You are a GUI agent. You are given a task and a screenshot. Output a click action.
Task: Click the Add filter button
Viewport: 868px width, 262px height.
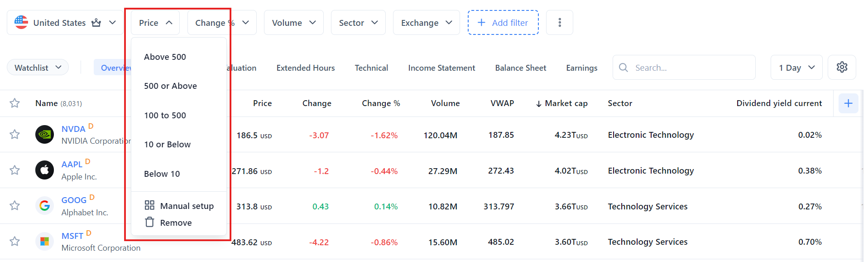503,23
